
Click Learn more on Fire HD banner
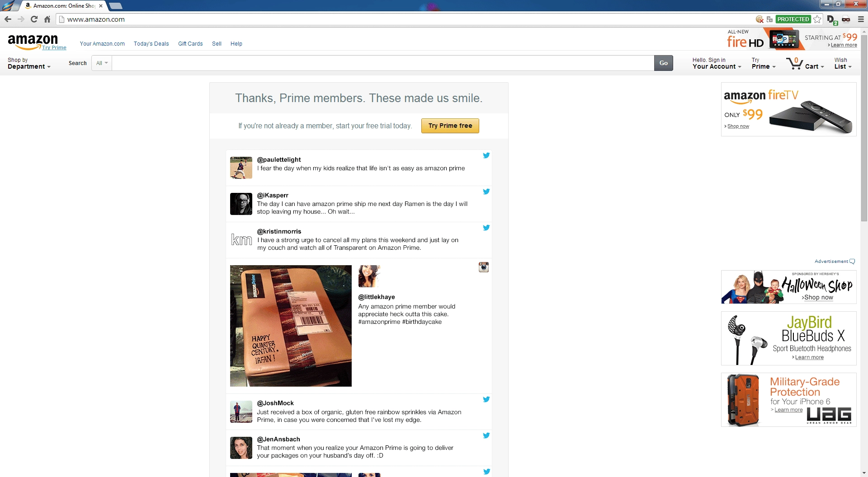pos(844,45)
